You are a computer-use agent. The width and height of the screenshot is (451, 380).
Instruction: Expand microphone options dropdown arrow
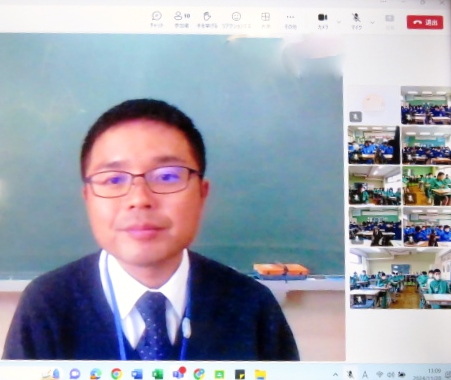tap(373, 22)
